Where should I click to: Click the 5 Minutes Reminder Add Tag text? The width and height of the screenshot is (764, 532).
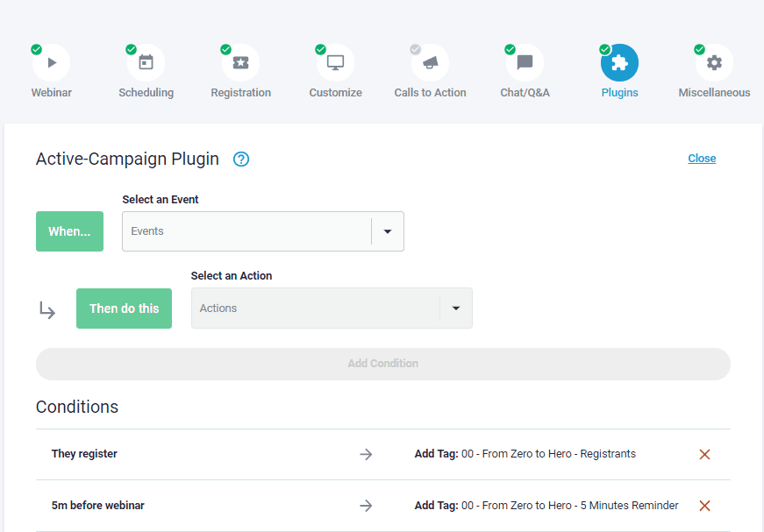click(x=546, y=505)
